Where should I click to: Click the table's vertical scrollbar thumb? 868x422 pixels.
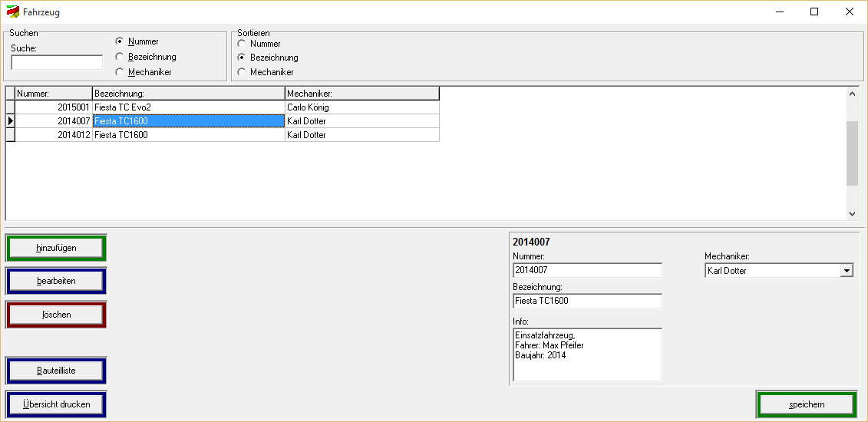pos(852,153)
